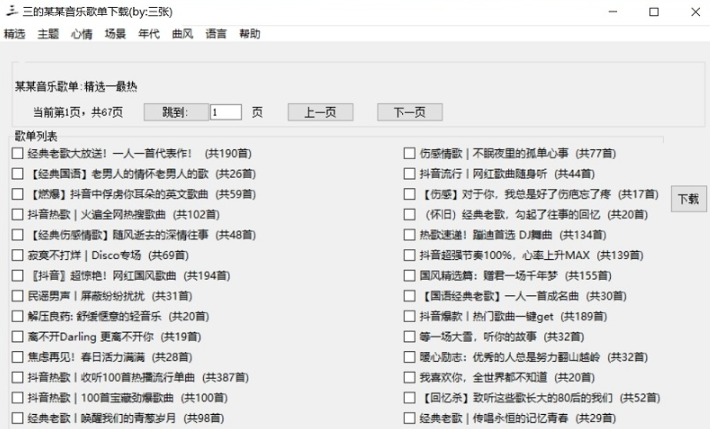The image size is (710, 429).
Task: Maximize the playlist downloader window
Action: pos(654,12)
